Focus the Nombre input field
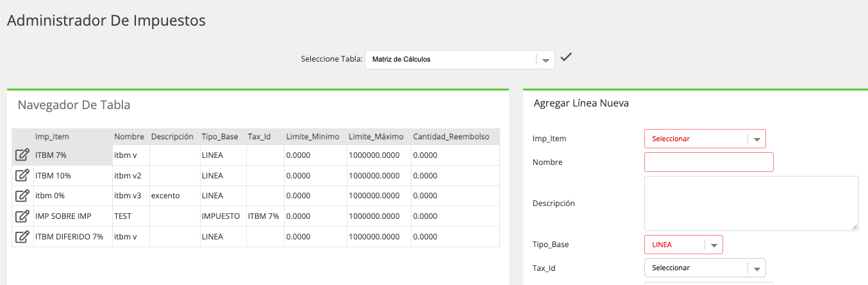Screen dimensions: 868x285 [x=709, y=162]
